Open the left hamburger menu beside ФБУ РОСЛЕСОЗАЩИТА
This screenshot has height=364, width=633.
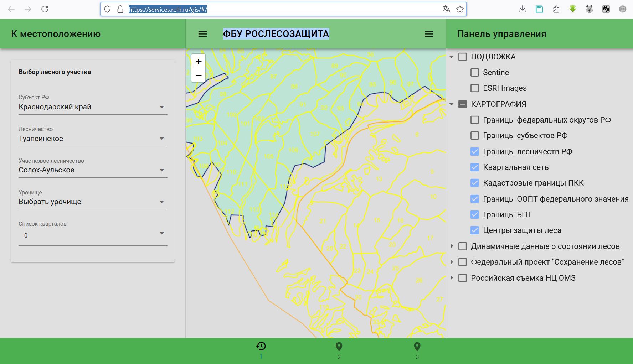[x=202, y=34]
